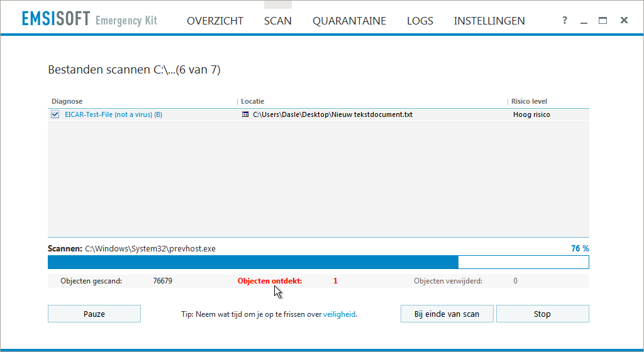Sort by the Risico level column header
The width and height of the screenshot is (644, 352).
click(529, 101)
